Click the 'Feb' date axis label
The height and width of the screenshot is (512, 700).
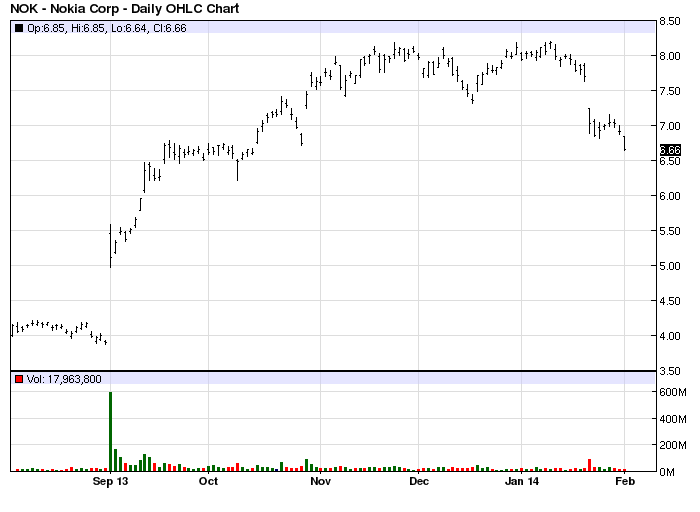(x=625, y=481)
